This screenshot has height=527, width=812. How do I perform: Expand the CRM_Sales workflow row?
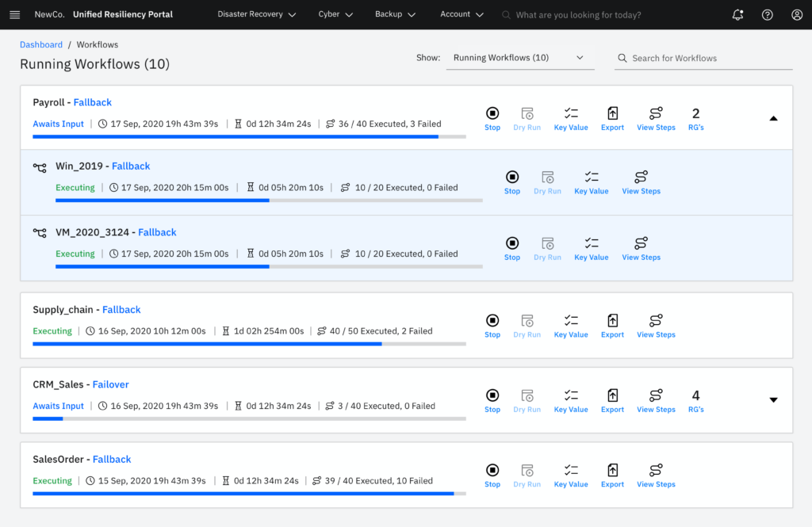[x=773, y=400]
